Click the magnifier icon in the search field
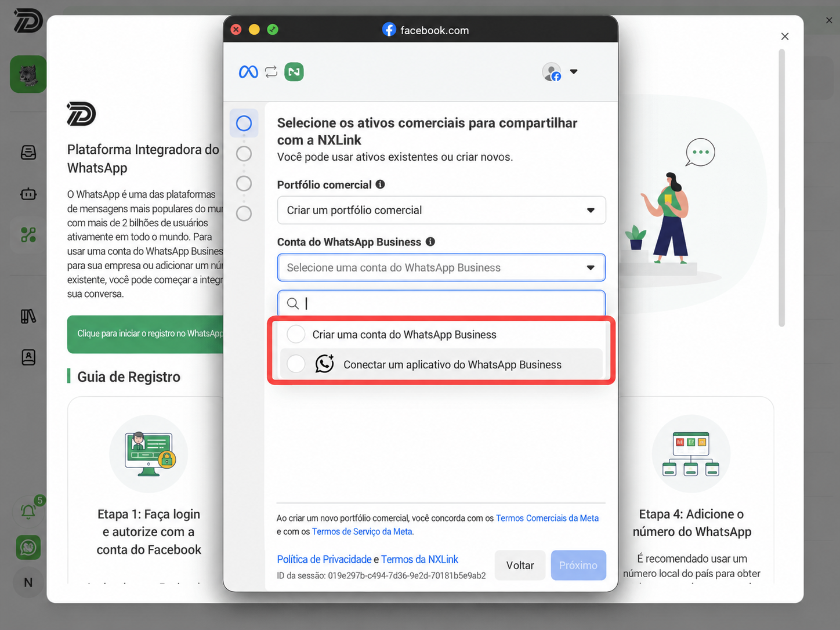Screen dimensions: 840x630 coord(293,303)
